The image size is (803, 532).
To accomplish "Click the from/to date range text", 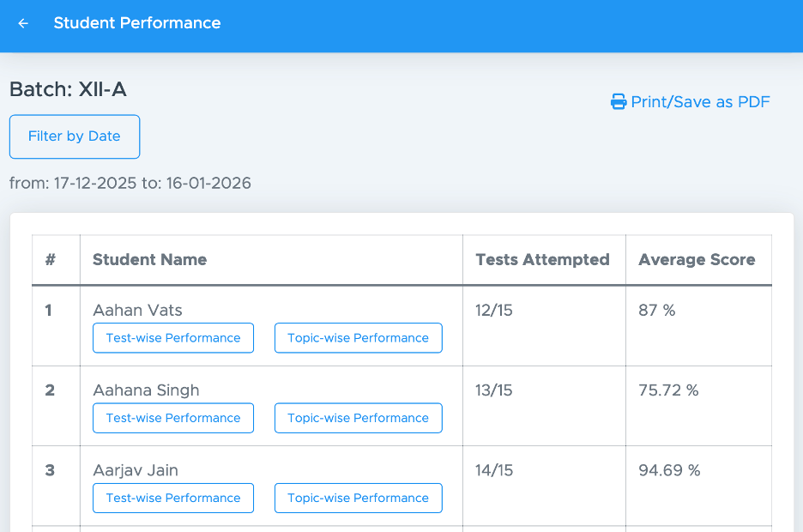I will click(130, 183).
